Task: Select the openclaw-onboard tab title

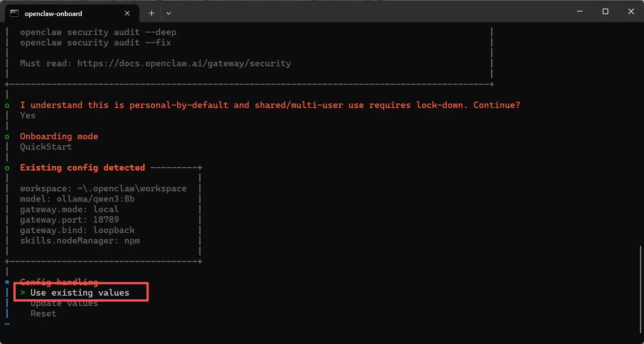Action: click(53, 14)
